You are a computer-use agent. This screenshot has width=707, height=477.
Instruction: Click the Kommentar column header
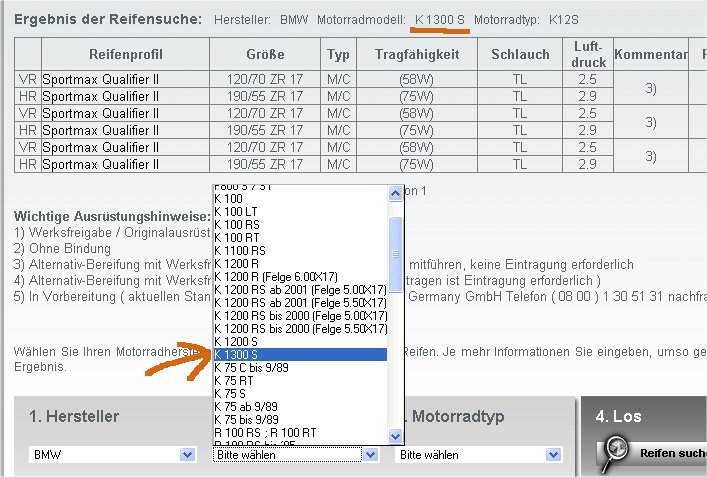point(651,54)
